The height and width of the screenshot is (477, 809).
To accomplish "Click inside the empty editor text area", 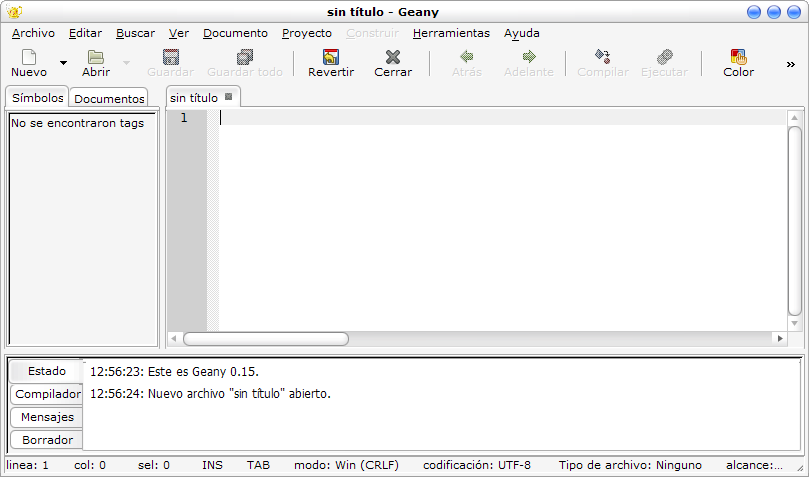I will point(500,220).
